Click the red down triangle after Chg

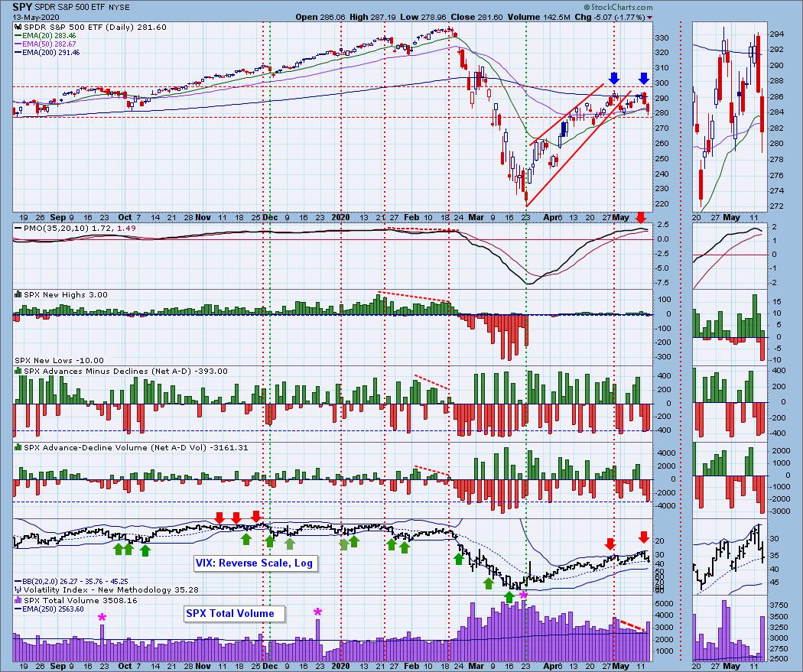650,18
